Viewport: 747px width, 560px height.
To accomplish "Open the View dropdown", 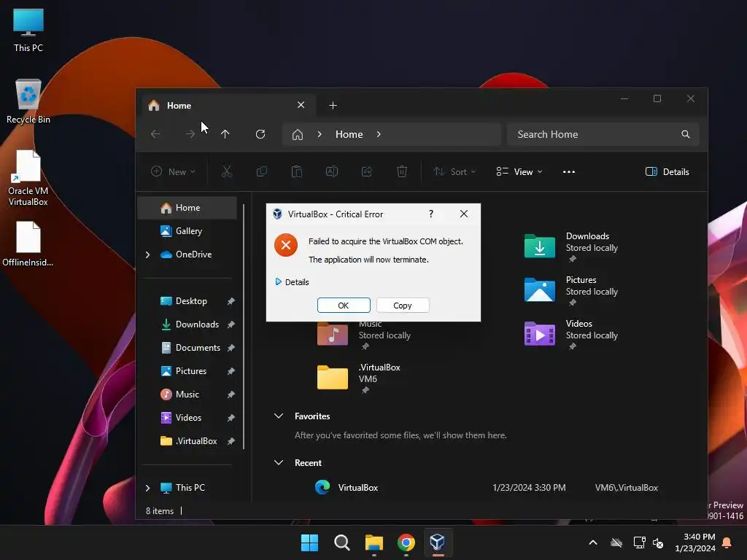I will point(519,172).
